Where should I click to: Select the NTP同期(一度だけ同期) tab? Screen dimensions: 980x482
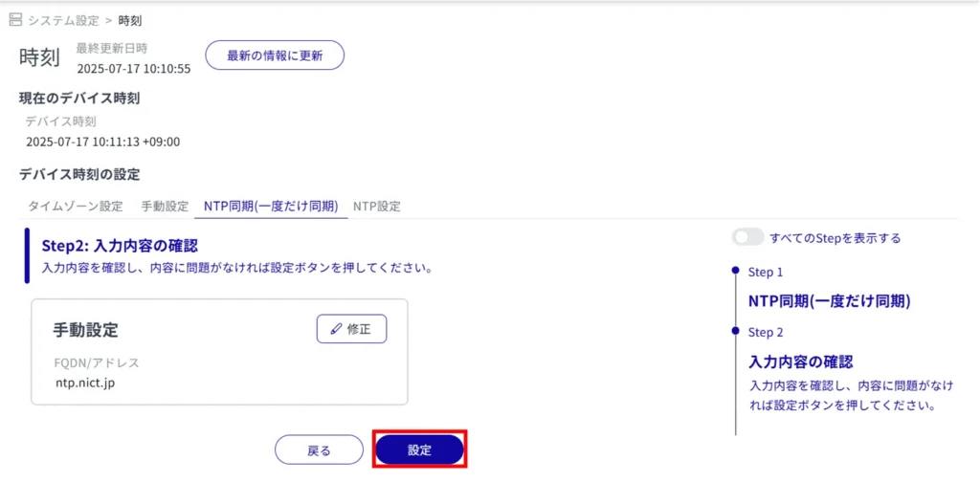pyautogui.click(x=271, y=206)
